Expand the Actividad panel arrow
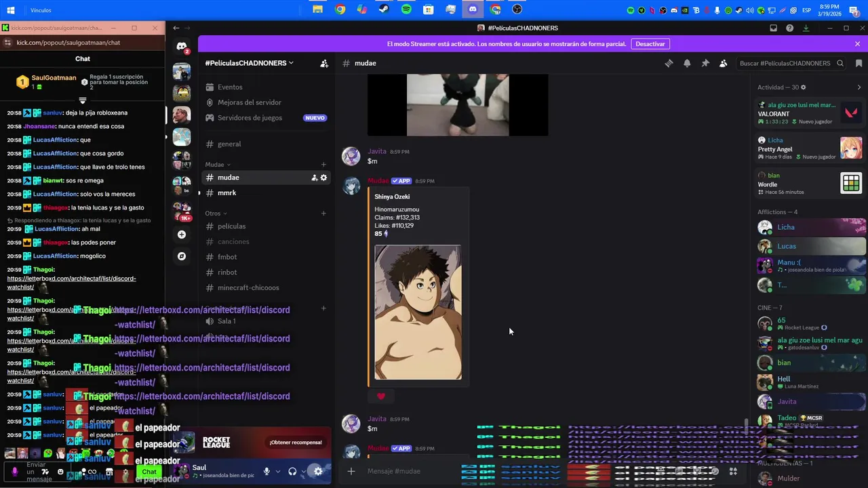The image size is (868, 488). [859, 87]
